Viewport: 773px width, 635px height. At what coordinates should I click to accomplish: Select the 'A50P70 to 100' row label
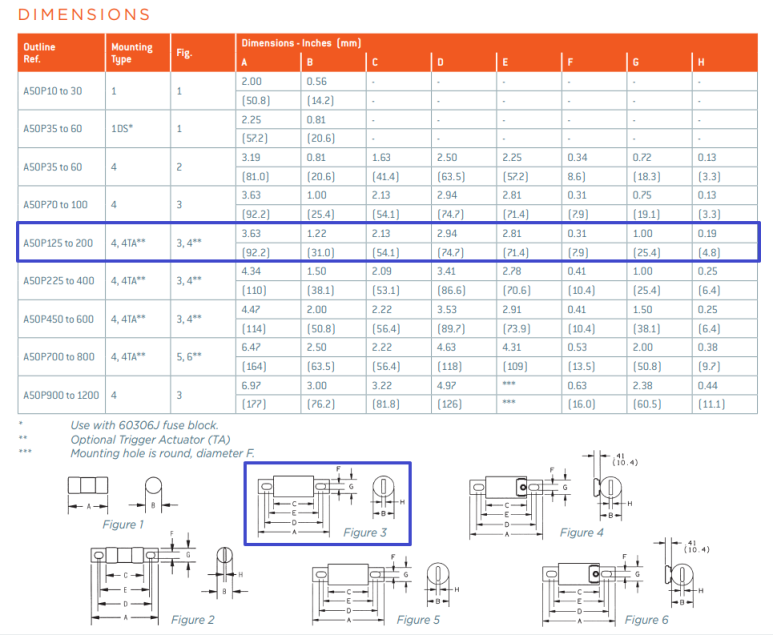point(55,205)
